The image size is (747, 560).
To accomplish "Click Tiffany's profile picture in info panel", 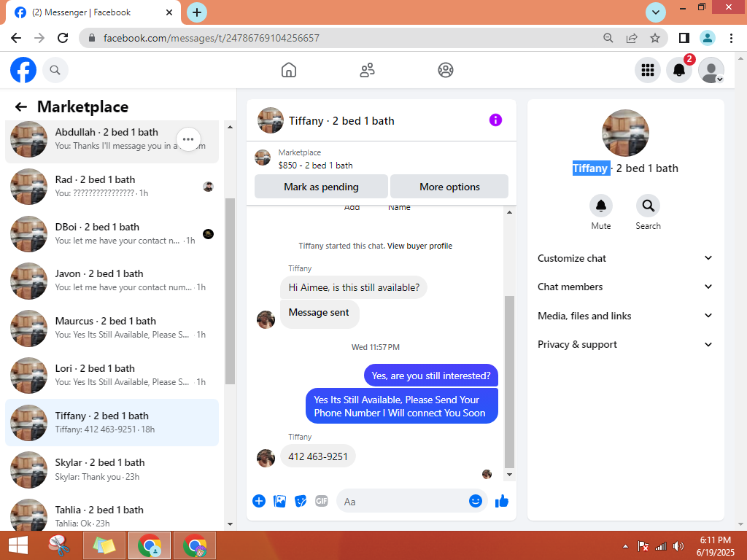I will pyautogui.click(x=625, y=133).
